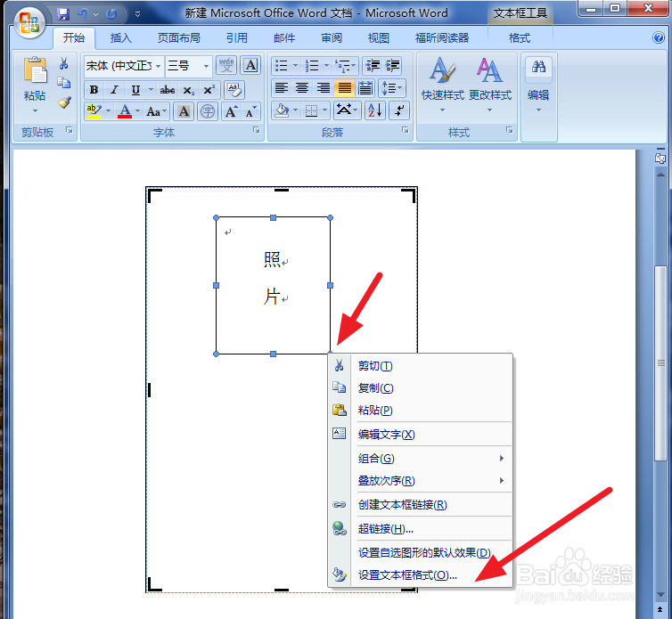Open the Change Case (Aa) dropdown

[157, 112]
